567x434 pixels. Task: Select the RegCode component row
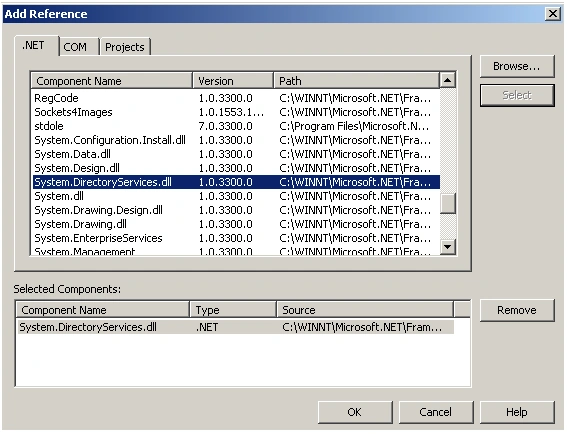coord(236,98)
